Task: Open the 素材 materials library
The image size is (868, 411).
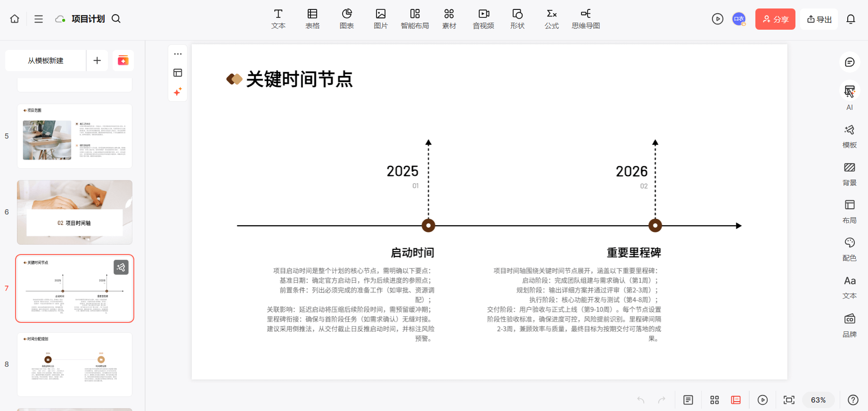Action: (x=449, y=19)
